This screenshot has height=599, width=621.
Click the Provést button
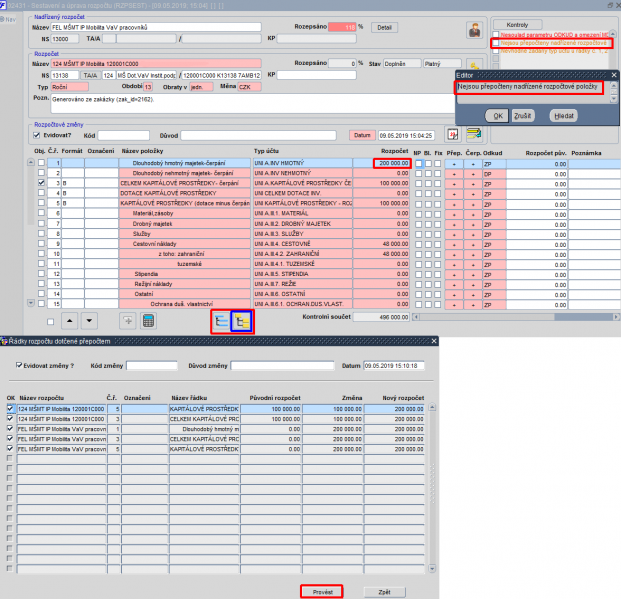322,592
